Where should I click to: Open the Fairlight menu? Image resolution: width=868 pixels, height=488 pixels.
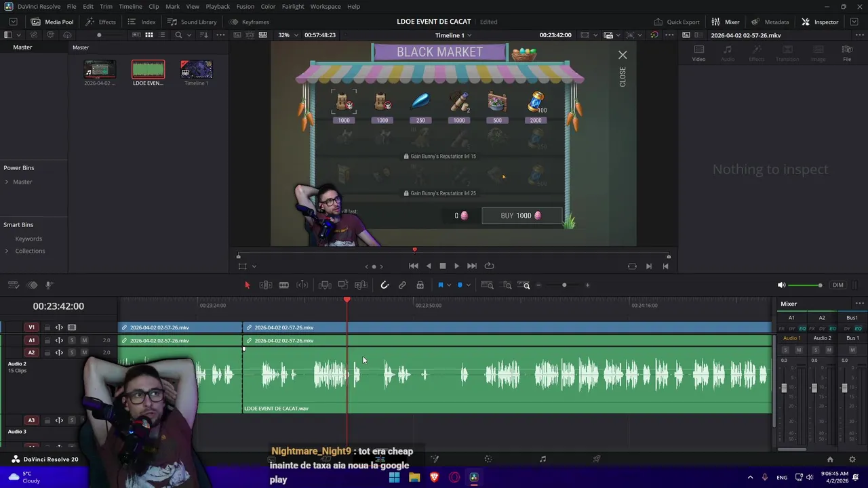[x=293, y=6]
